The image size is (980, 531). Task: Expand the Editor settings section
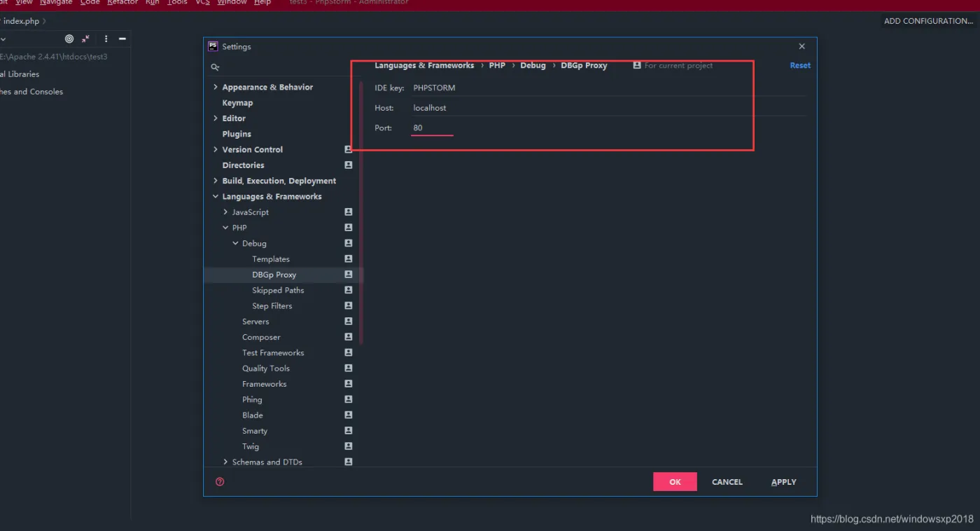click(x=216, y=118)
